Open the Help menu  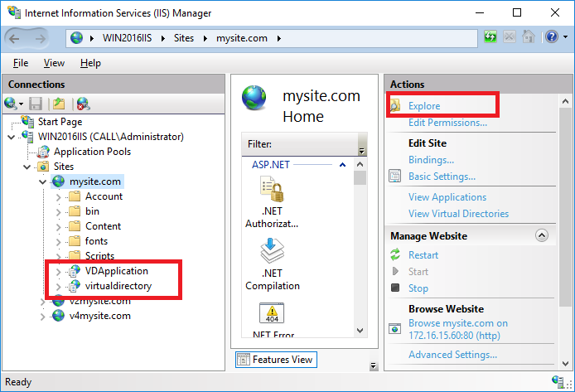coord(90,63)
